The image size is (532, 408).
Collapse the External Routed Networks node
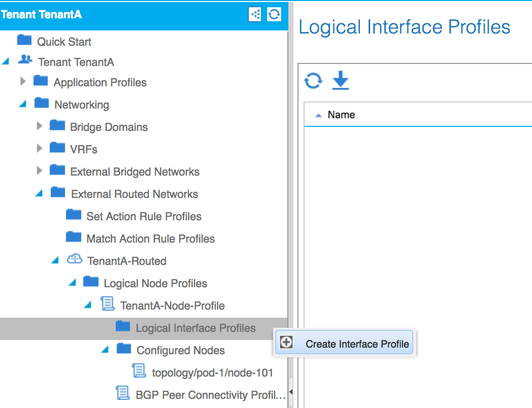39,193
